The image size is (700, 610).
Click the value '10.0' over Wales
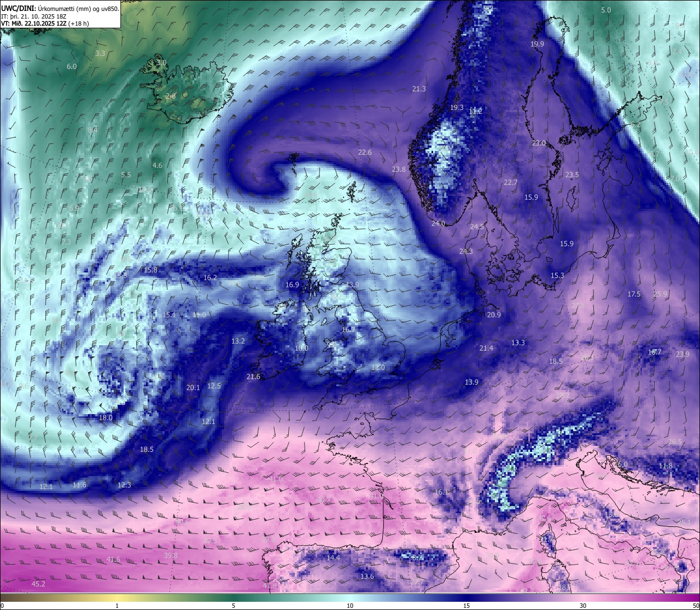[x=301, y=348]
